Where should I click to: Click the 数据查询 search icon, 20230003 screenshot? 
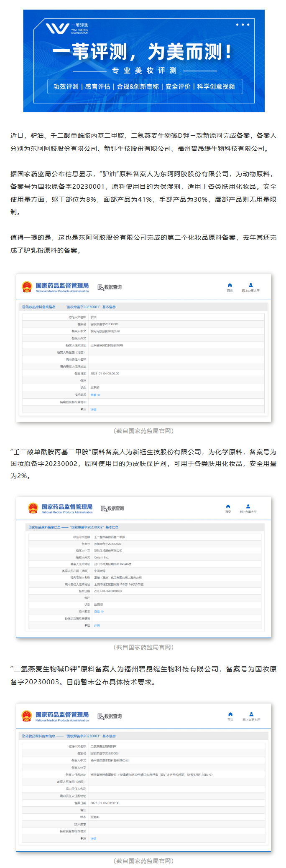click(100, 716)
